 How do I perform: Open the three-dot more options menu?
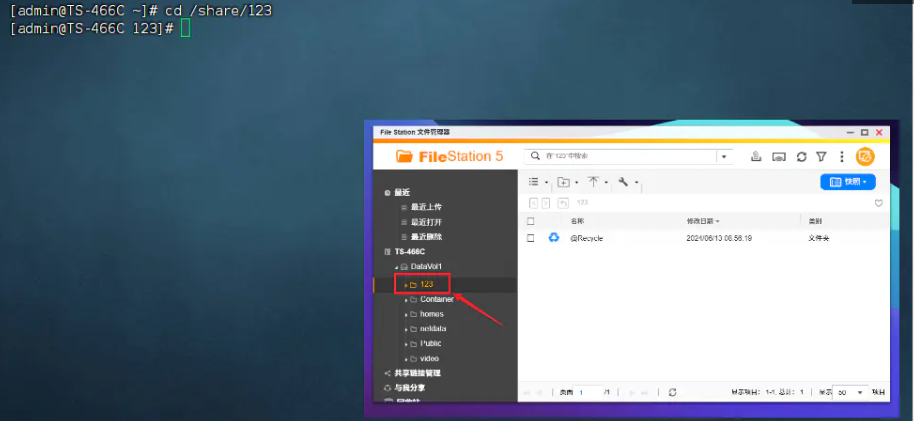point(842,157)
